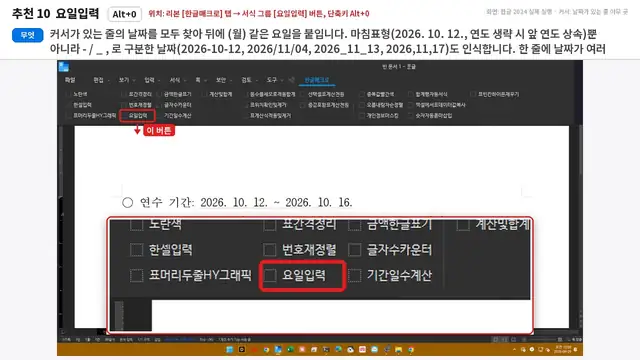Open the yellow File Explorer folder in taskbar
This screenshot has height=360, width=640.
tap(398, 349)
